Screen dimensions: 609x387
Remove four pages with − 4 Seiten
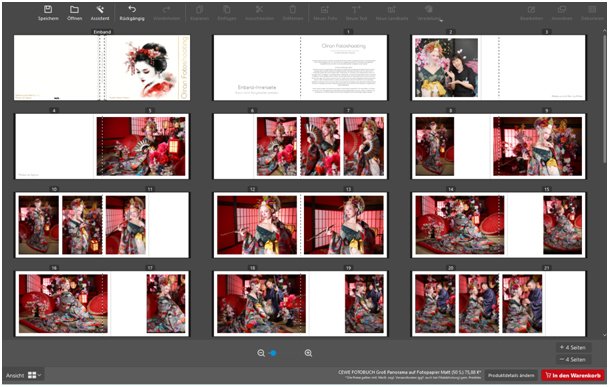point(573,359)
